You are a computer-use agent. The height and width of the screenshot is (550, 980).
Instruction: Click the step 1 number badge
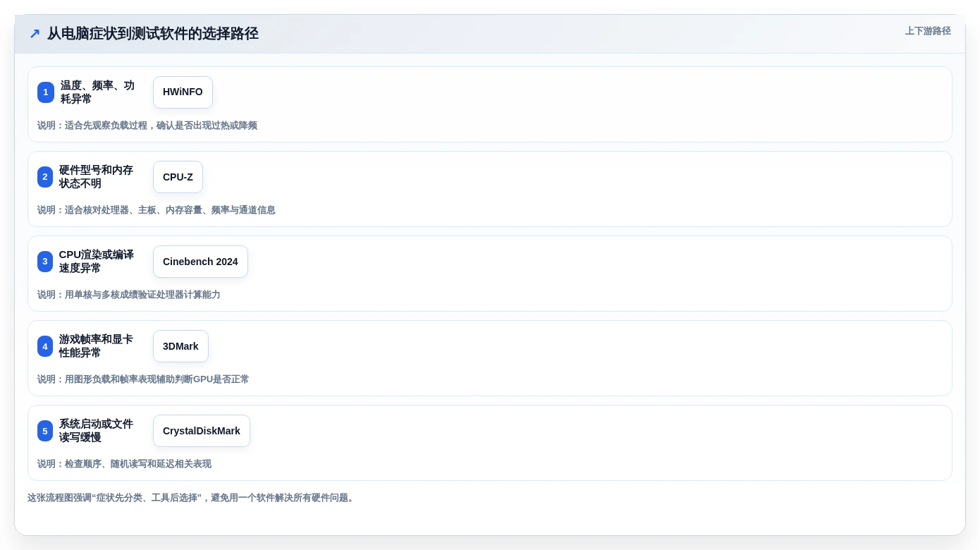[x=45, y=92]
